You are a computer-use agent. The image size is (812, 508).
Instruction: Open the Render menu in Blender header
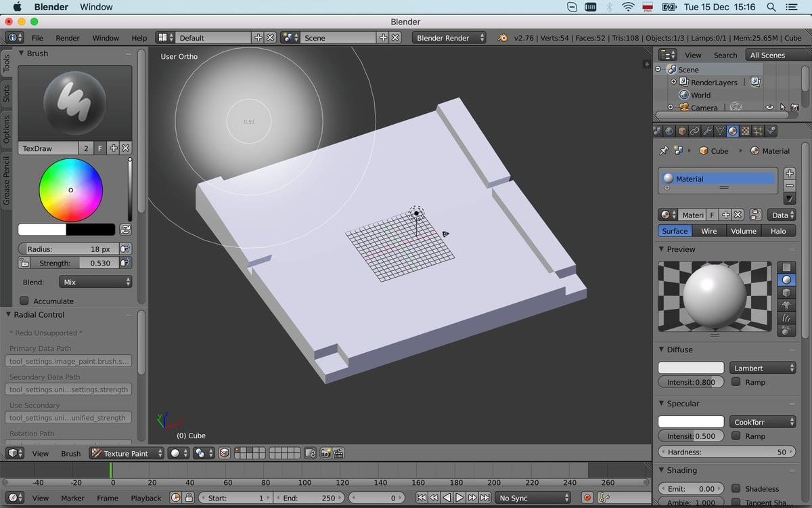pyautogui.click(x=67, y=38)
